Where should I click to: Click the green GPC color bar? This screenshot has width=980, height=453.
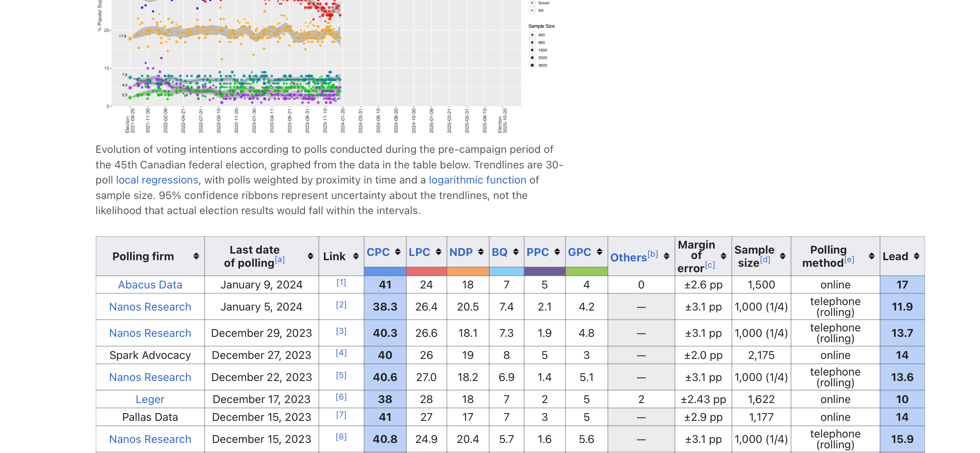pos(586,271)
